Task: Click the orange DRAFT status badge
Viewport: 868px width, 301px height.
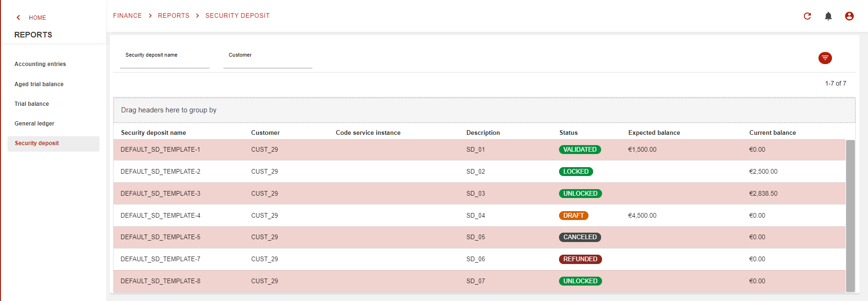Action: [x=573, y=216]
